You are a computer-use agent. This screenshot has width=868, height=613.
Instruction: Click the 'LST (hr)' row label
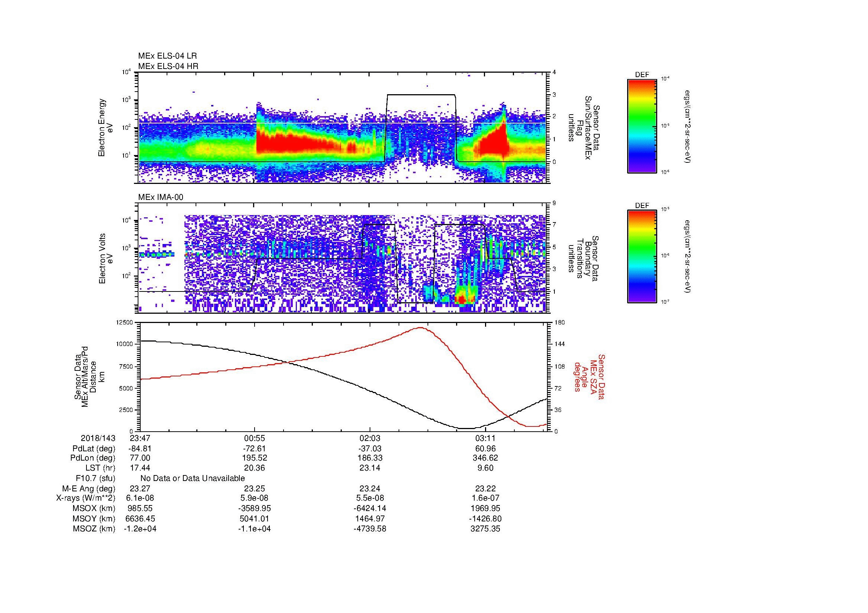tap(100, 468)
